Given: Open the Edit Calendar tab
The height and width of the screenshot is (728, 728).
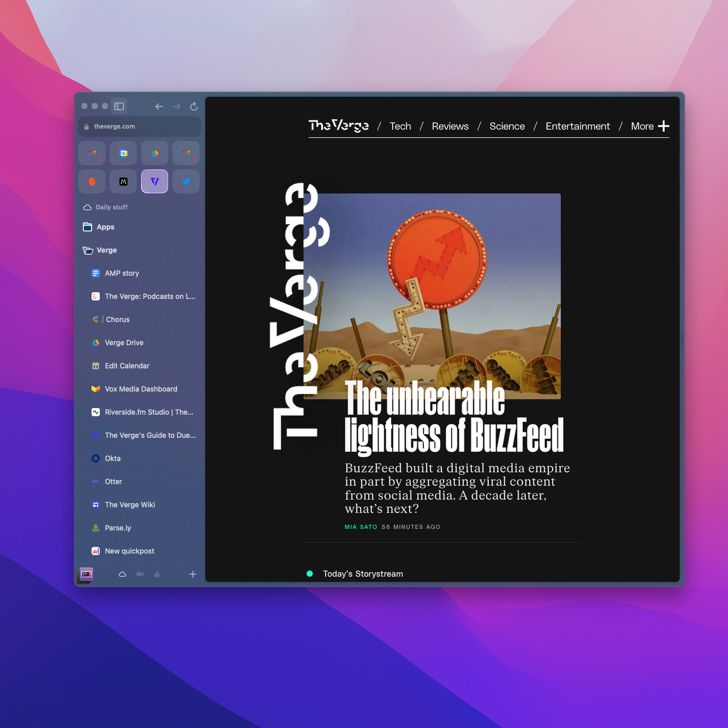Looking at the screenshot, I should [x=139, y=366].
